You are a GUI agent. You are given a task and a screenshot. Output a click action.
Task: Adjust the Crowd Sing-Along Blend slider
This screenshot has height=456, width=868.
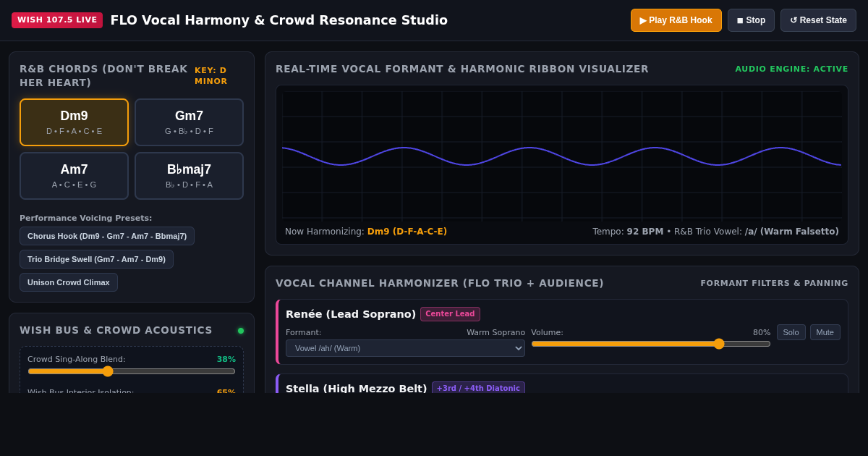pyautogui.click(x=132, y=371)
